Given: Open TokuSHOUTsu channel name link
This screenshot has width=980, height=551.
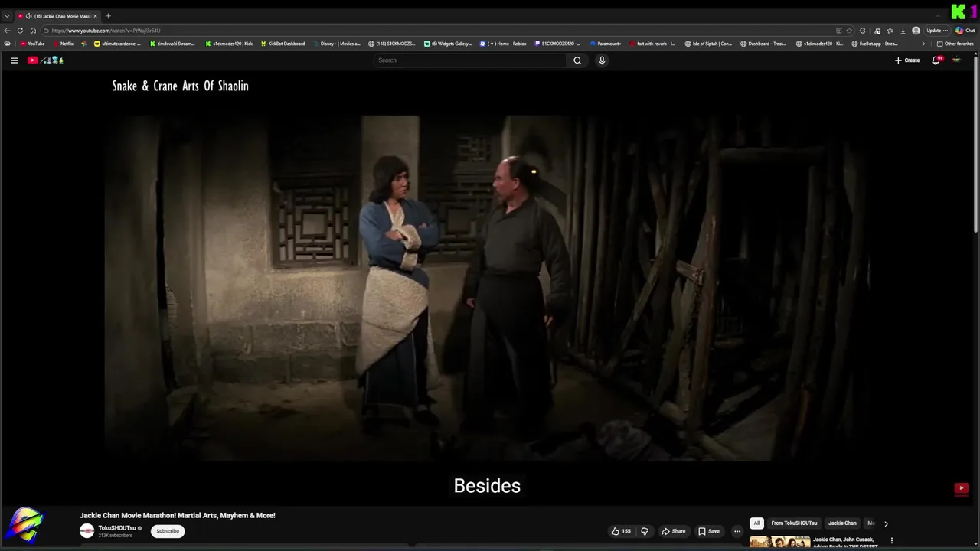Looking at the screenshot, I should pos(117,528).
